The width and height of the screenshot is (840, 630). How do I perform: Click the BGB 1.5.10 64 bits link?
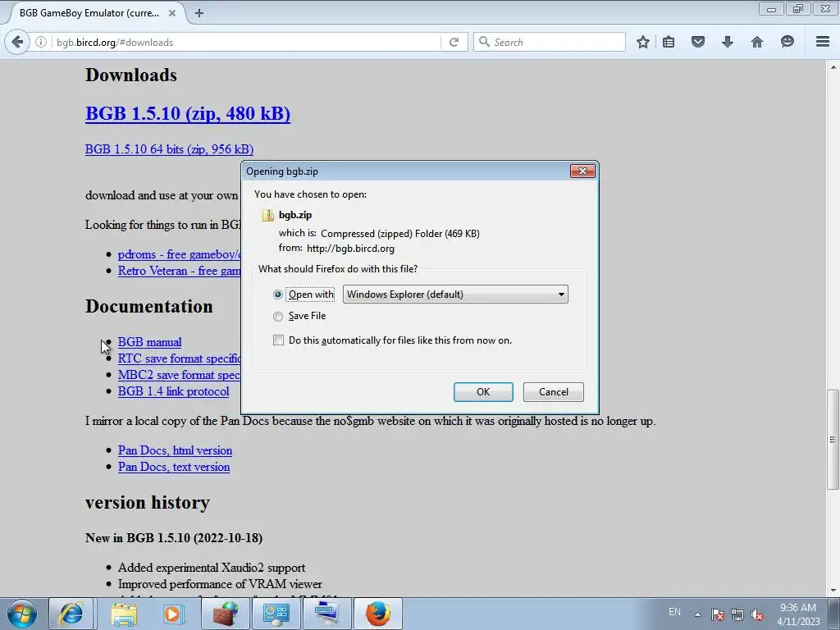(x=169, y=149)
